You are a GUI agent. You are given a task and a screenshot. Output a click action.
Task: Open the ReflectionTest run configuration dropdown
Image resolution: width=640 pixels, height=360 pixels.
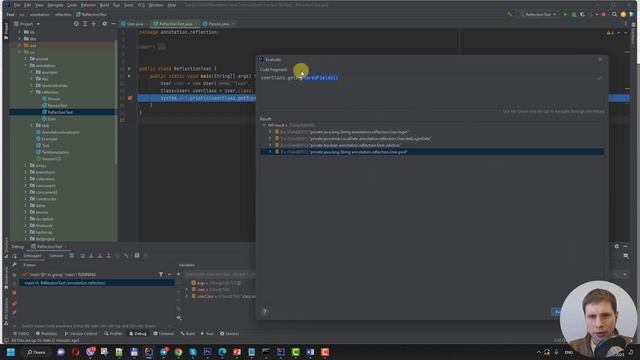tap(538, 14)
